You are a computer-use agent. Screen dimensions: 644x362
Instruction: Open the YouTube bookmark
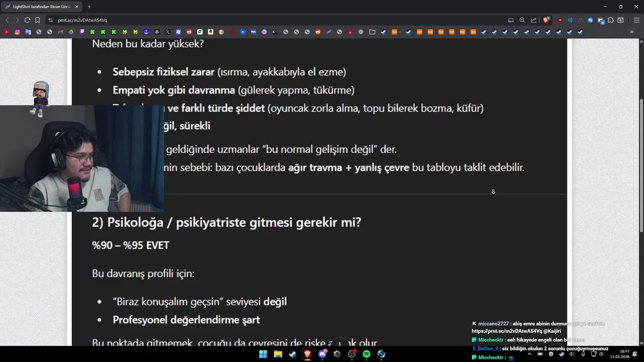(x=7, y=32)
